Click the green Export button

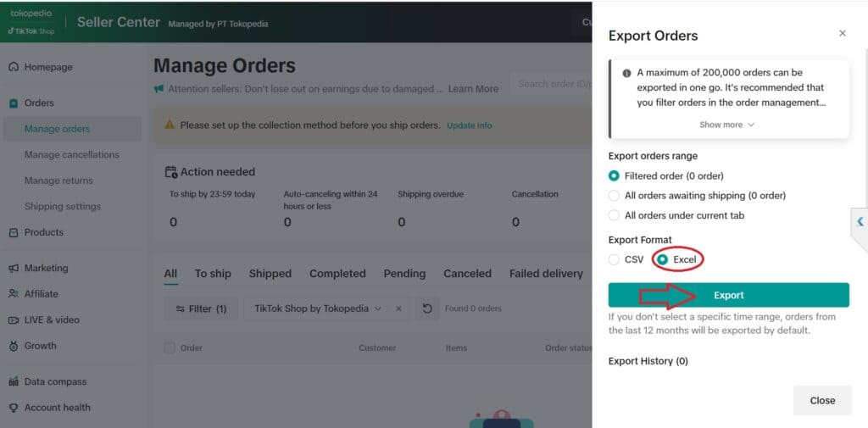pos(728,295)
